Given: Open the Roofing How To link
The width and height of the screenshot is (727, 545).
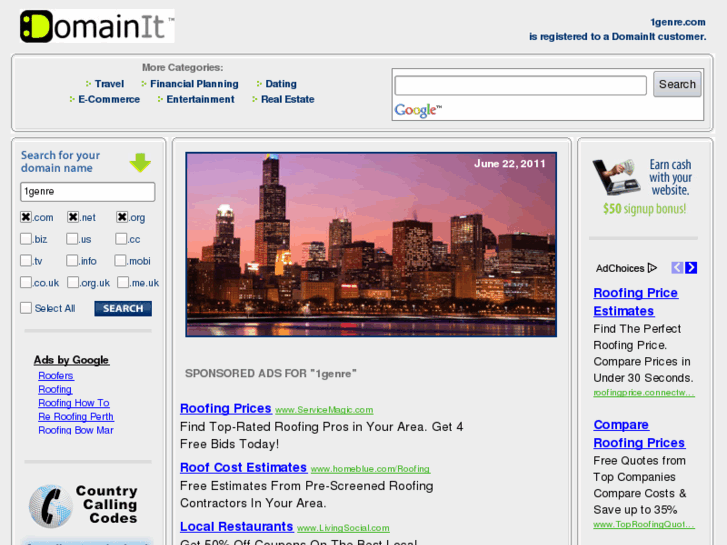Looking at the screenshot, I should coord(74,403).
